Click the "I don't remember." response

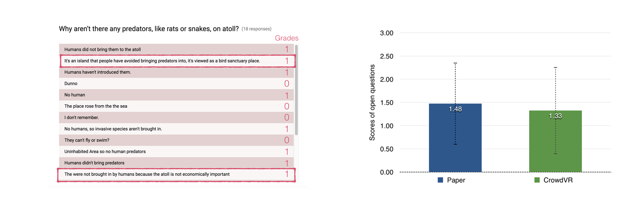click(x=82, y=118)
